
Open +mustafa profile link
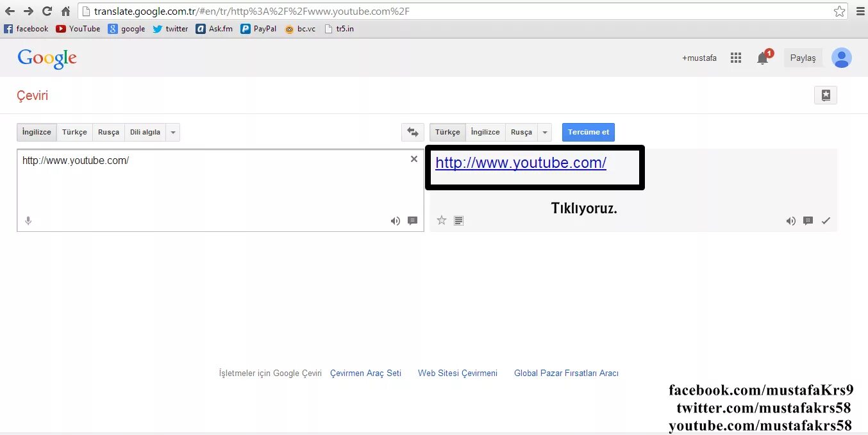coord(699,58)
